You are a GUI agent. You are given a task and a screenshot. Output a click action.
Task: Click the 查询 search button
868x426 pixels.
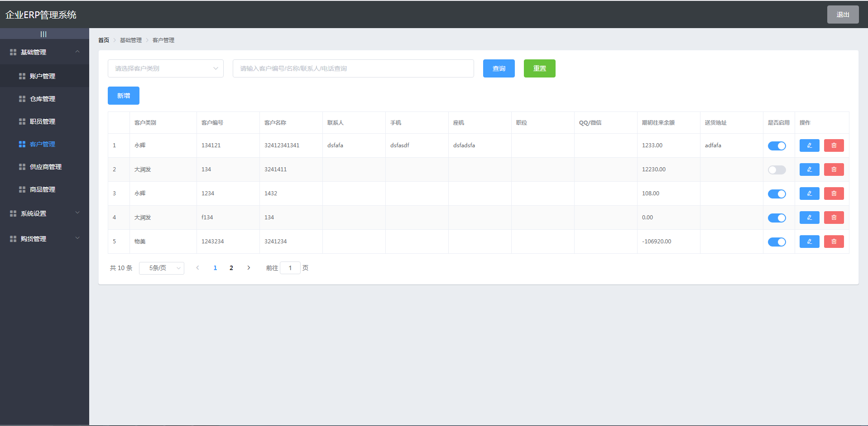point(499,68)
